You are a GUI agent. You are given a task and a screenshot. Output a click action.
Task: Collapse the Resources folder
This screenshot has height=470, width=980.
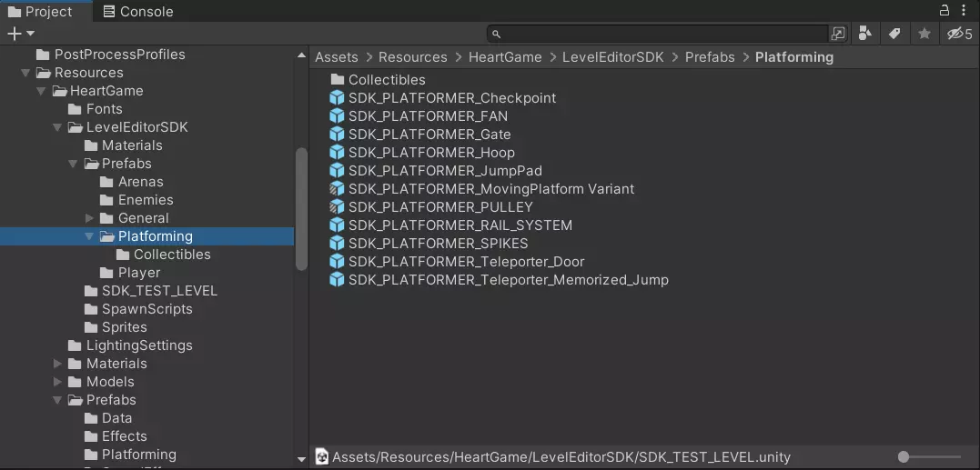coord(25,73)
